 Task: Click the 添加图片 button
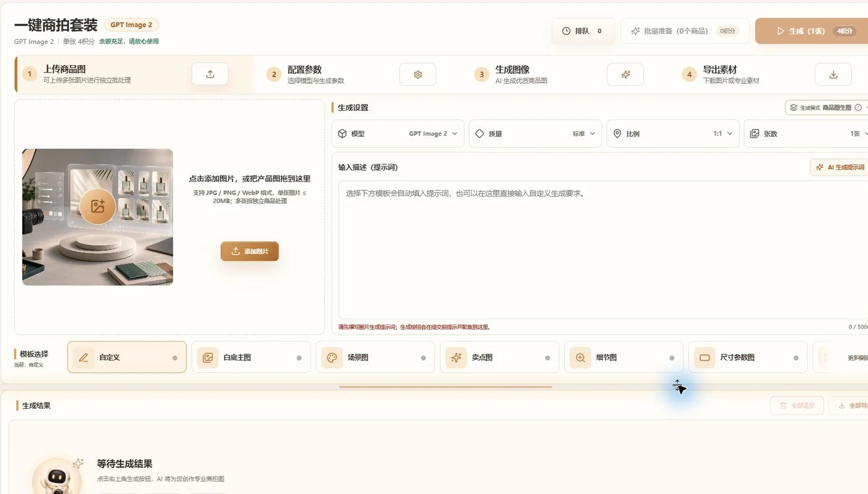pyautogui.click(x=250, y=252)
